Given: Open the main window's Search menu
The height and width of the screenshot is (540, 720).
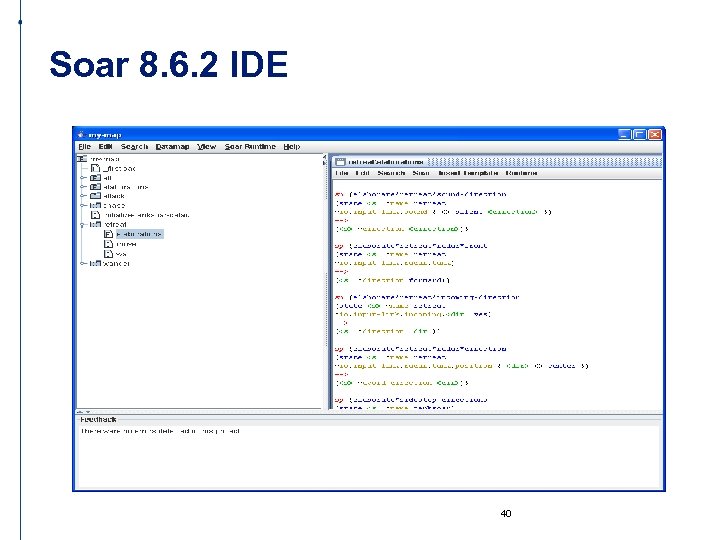Looking at the screenshot, I should 134,146.
